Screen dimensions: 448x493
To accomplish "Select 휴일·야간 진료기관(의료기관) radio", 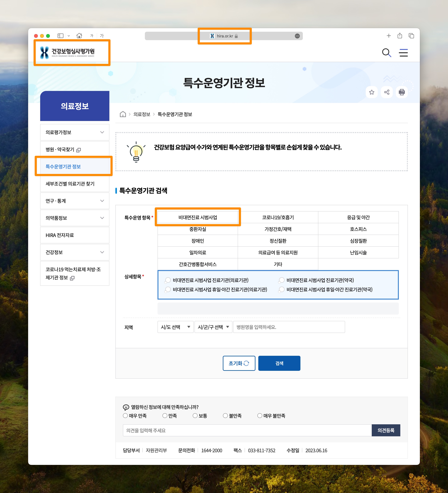I will pyautogui.click(x=168, y=289).
